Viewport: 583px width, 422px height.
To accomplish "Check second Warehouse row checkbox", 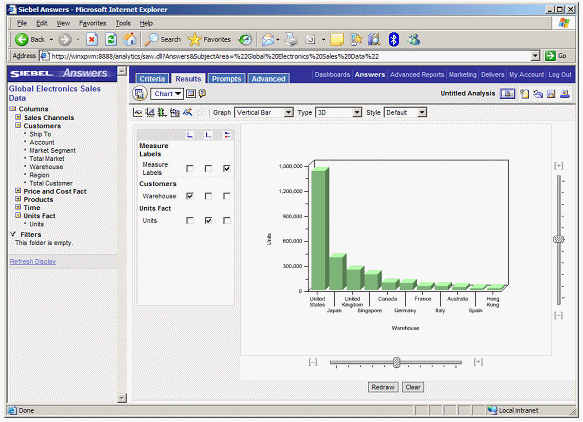I will tap(208, 196).
